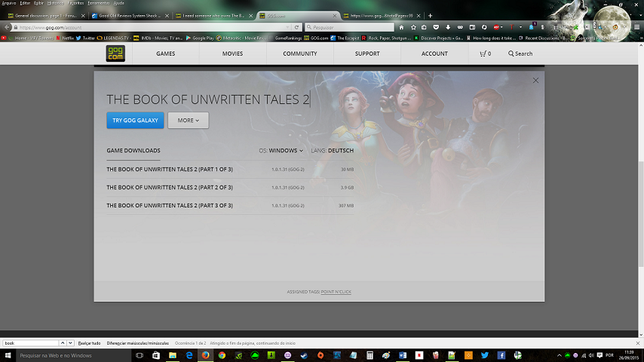
Task: Click the Pesquisar search field
Action: [x=349, y=28]
